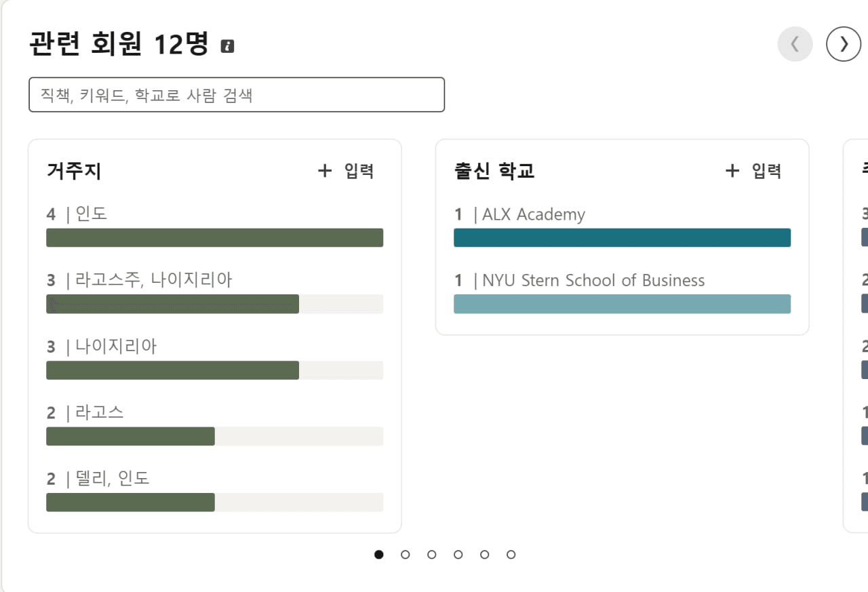Click 입력 button in 거주지 card
This screenshot has width=868, height=592.
click(x=346, y=171)
